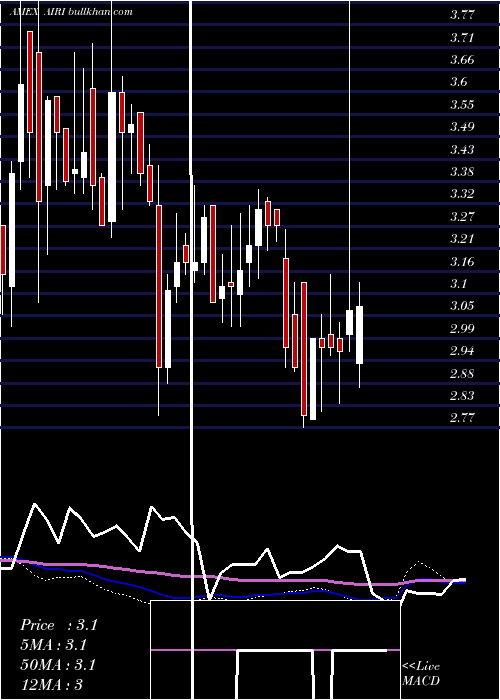Click the Price : 3.1 readout
The height and width of the screenshot is (700, 500).
[59, 625]
